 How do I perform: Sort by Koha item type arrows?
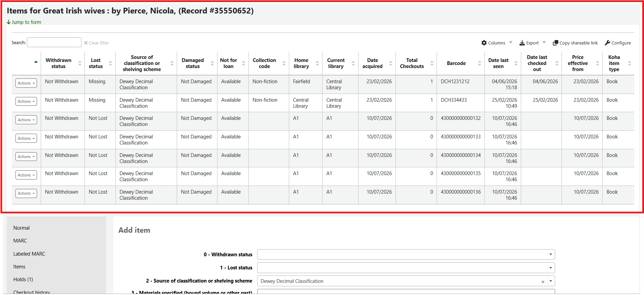click(630, 63)
